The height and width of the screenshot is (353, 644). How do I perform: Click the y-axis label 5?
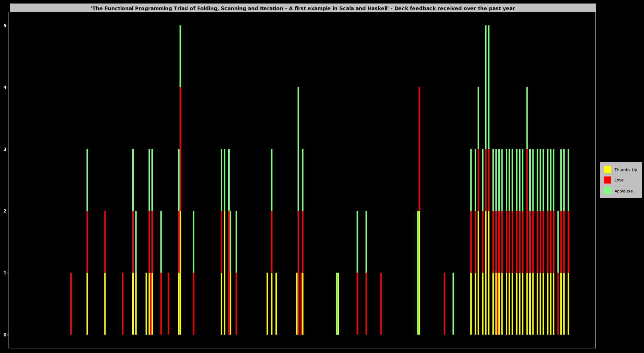click(x=5, y=25)
